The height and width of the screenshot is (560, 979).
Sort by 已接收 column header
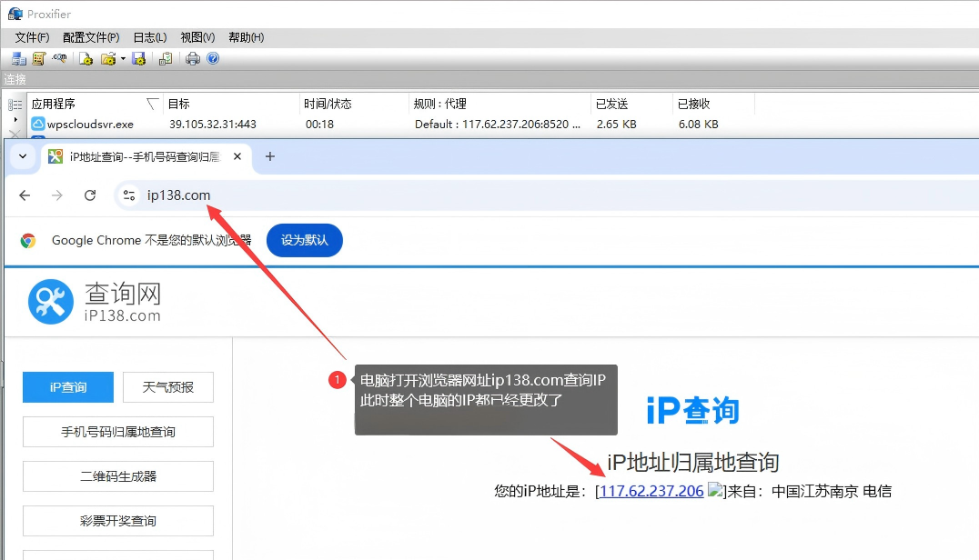tap(713, 105)
